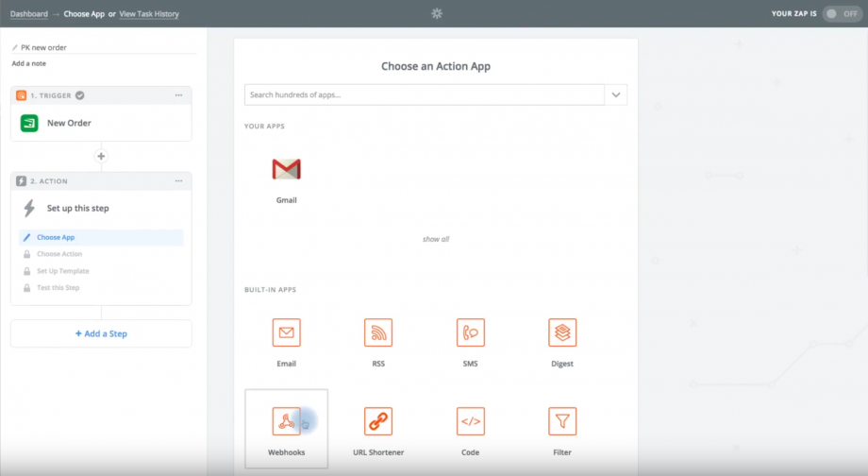Click the 2. ACTION header label

click(49, 181)
